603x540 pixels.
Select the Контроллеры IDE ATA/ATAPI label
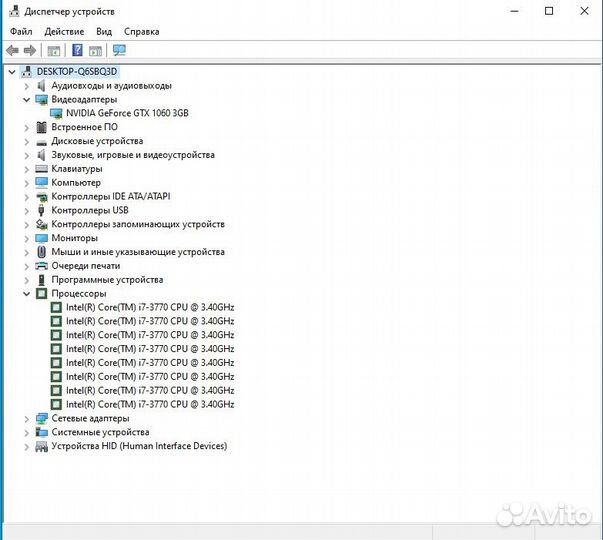point(111,197)
